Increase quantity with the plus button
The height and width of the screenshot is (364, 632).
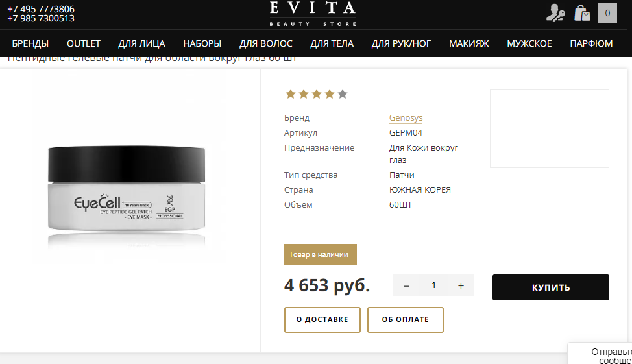tap(461, 285)
